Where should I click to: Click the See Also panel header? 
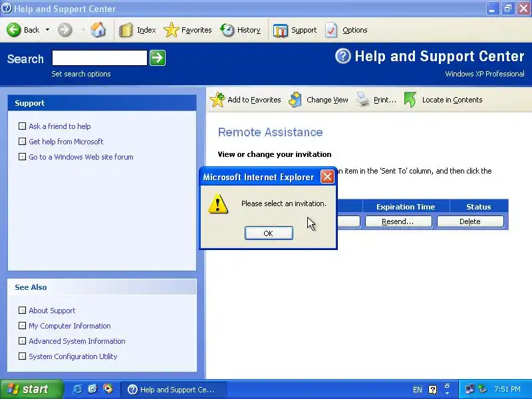coord(102,287)
